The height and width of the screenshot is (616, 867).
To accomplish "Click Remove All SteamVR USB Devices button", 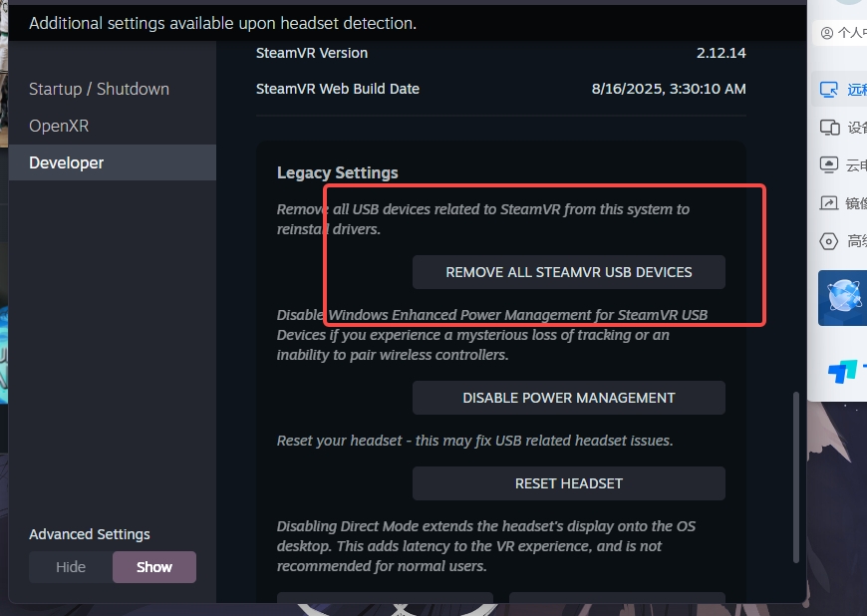I will [x=569, y=272].
